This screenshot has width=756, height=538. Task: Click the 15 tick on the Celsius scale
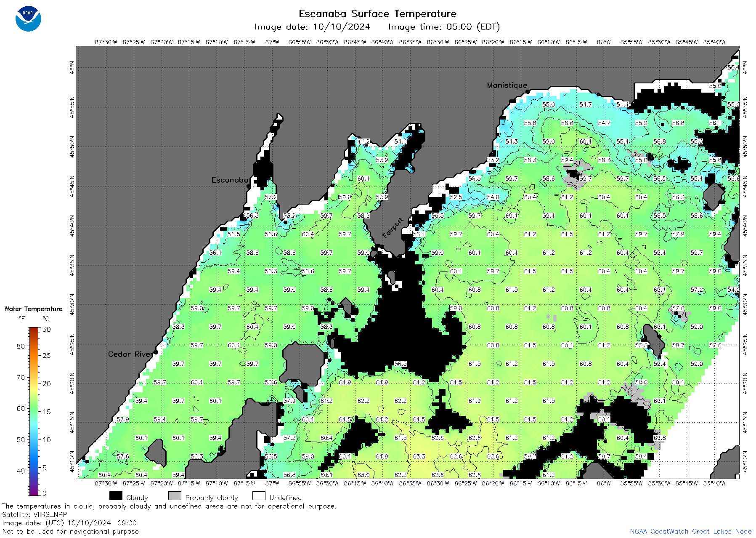47,412
